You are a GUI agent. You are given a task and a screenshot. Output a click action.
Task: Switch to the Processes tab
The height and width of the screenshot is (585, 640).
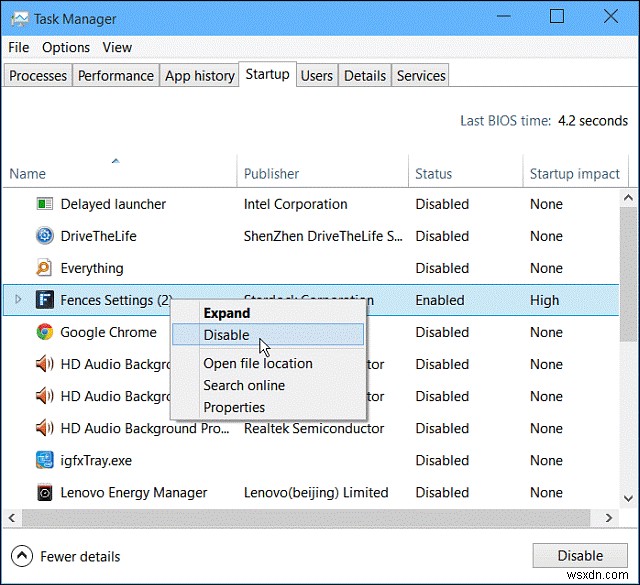[38, 76]
